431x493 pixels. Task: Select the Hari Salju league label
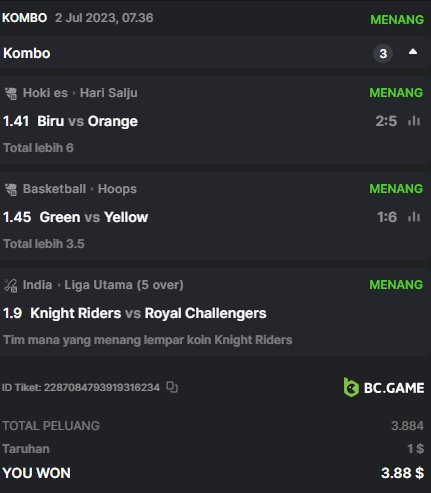click(x=109, y=93)
